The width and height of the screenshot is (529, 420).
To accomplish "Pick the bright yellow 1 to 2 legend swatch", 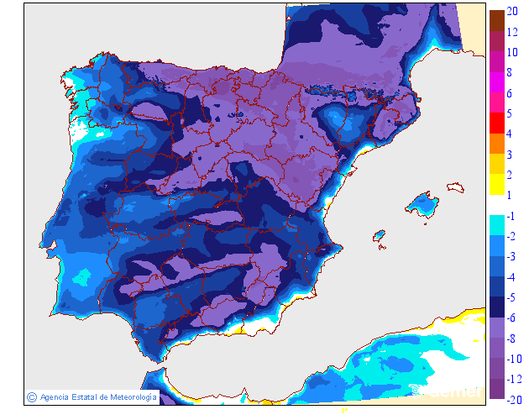I will (x=497, y=184).
